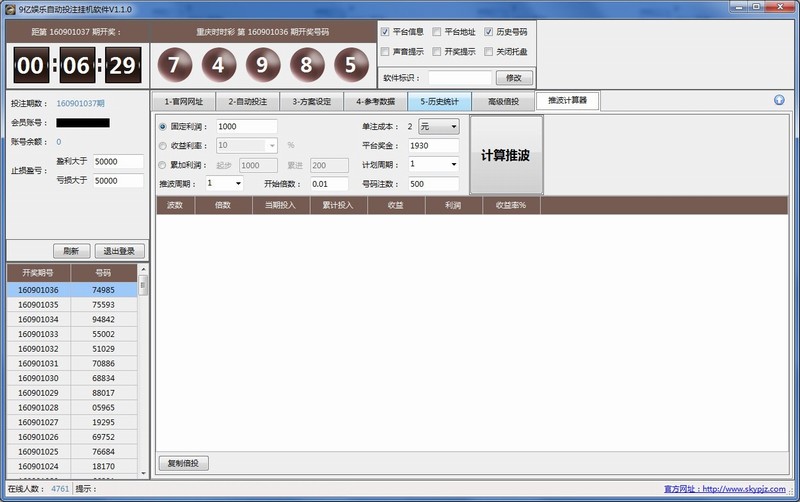Viewport: 800px width, 502px height.
Task: Click the blue help icon near the tabs
Action: point(779,100)
